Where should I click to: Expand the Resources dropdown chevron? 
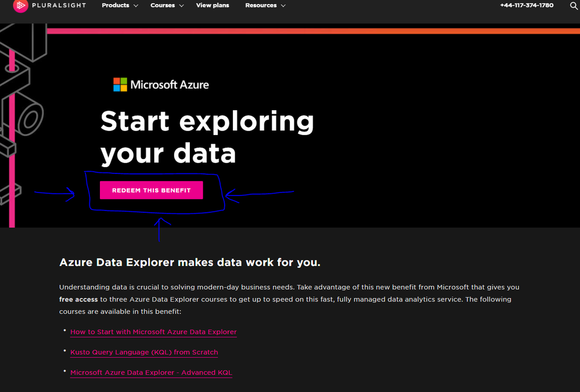pos(283,6)
